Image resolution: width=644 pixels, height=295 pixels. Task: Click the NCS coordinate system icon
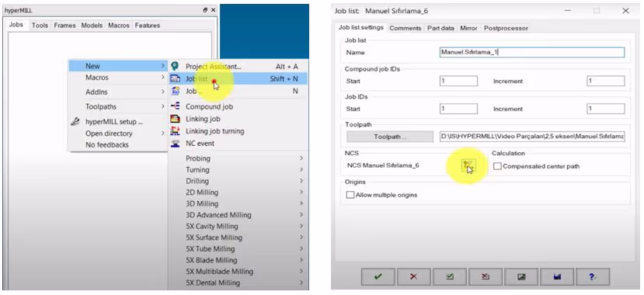click(x=468, y=165)
